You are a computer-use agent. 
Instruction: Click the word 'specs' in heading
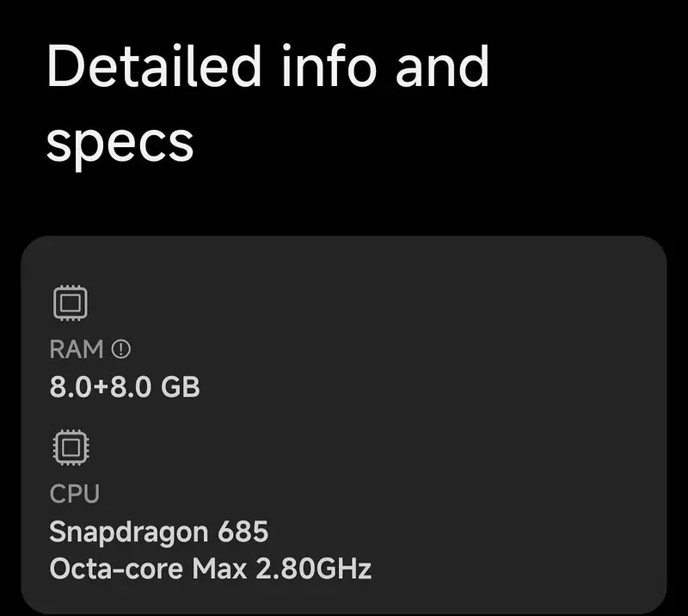(x=120, y=142)
